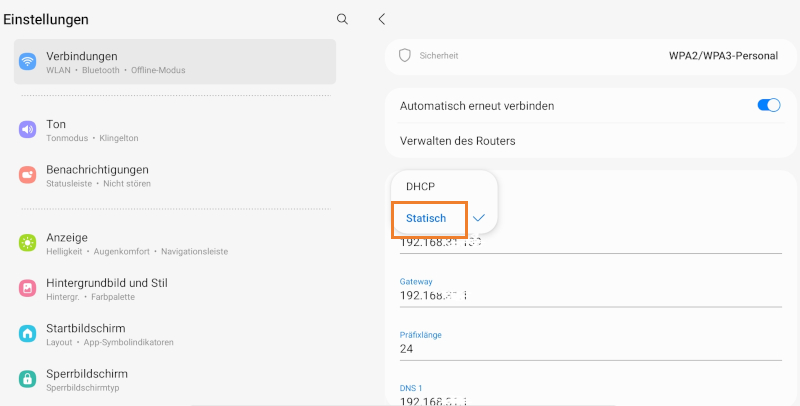Open Hintergrundbild und Stil settings
Image resolution: width=800 pixels, height=406 pixels.
click(x=175, y=289)
